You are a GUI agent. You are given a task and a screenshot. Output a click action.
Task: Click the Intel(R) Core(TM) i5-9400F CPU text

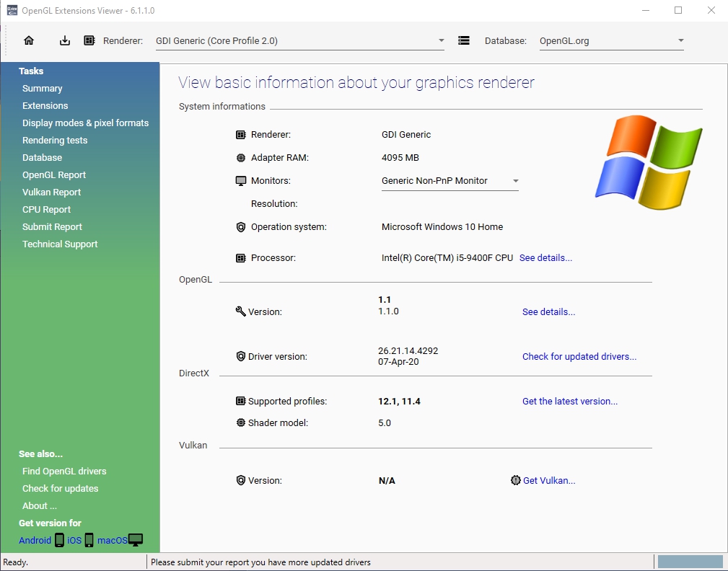click(447, 258)
